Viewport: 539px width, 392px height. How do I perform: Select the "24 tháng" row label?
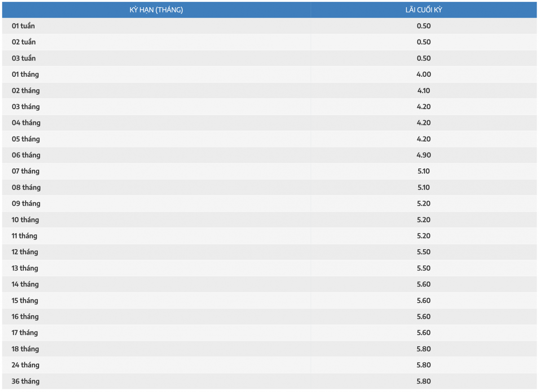[x=26, y=365]
